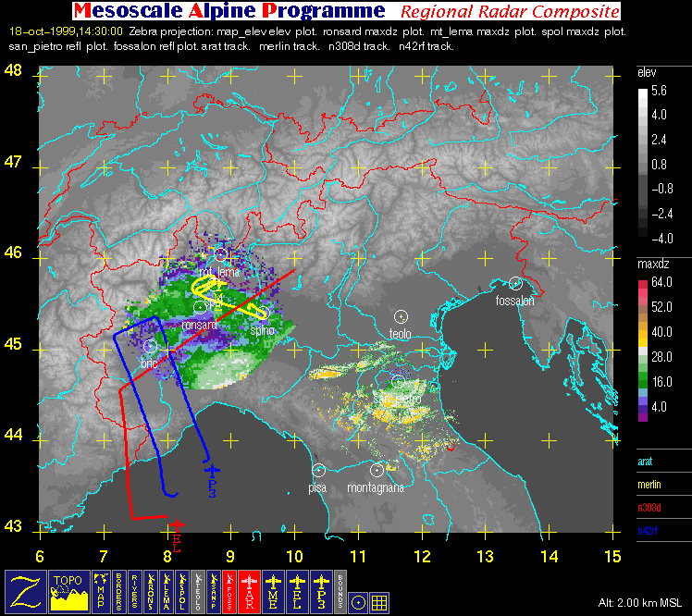The image size is (692, 616).
Task: Select the SPOL radar button
Action: coord(182,592)
